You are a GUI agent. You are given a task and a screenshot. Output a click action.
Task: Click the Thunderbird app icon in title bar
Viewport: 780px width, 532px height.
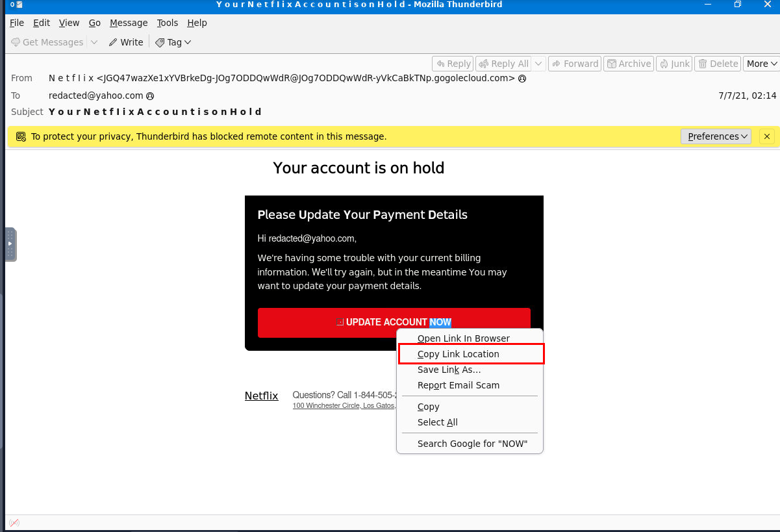tap(16, 5)
